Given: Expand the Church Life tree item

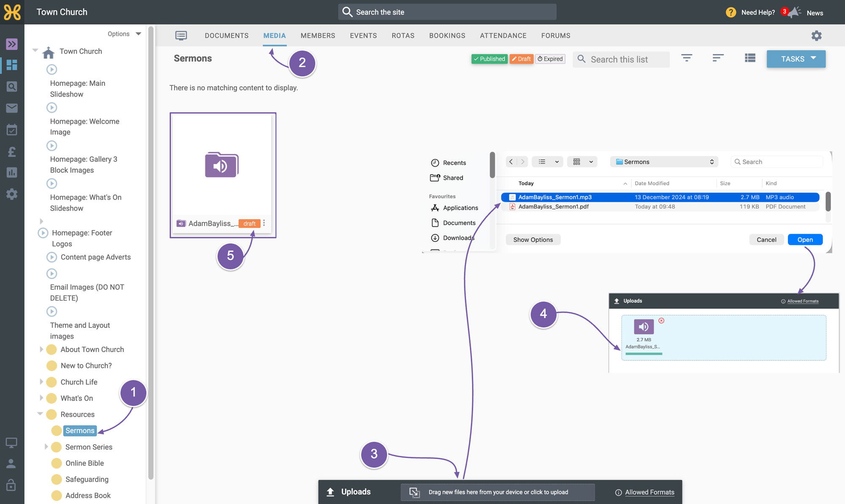Looking at the screenshot, I should pyautogui.click(x=41, y=382).
